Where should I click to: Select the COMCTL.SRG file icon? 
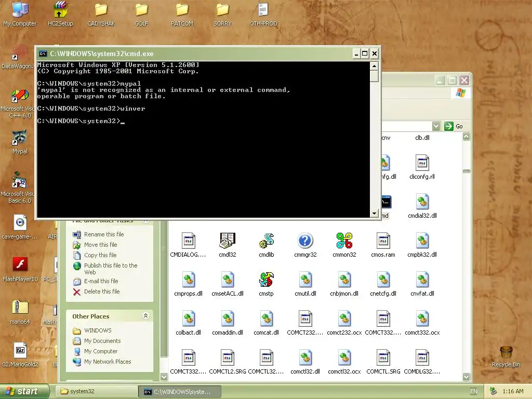[383, 358]
